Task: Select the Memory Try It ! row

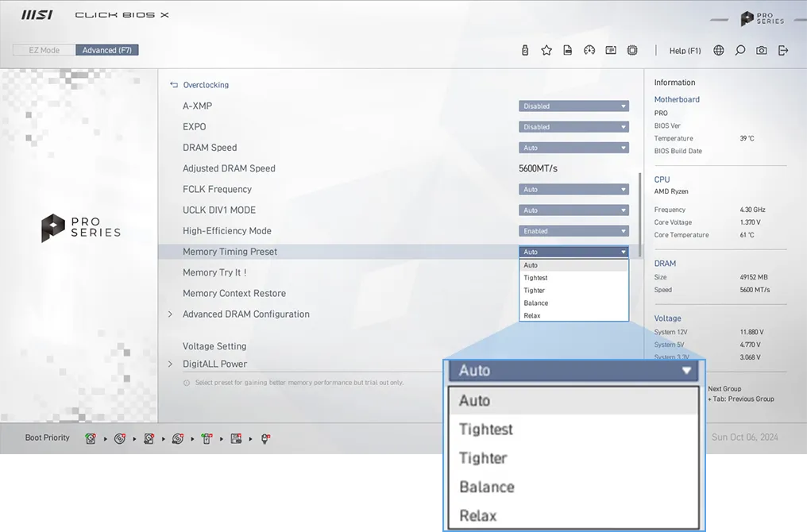Action: (214, 272)
